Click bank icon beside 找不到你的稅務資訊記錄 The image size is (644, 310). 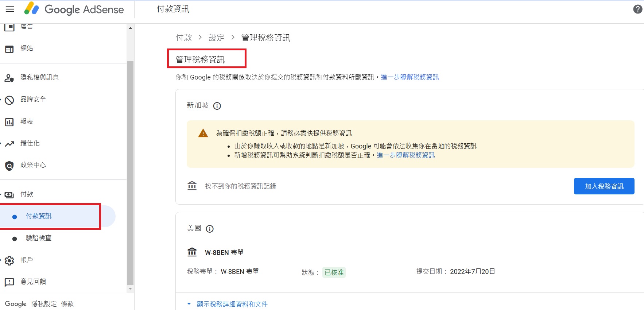tap(192, 186)
